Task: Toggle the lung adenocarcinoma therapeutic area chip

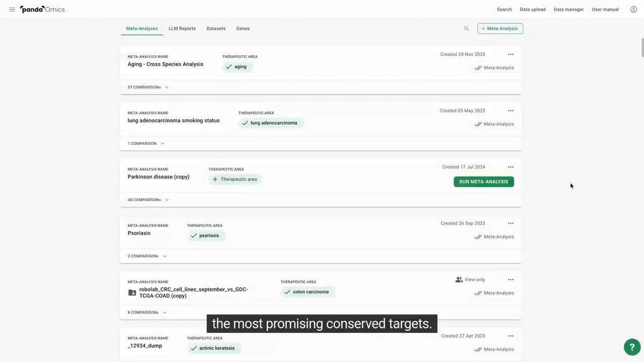Action: point(271,123)
